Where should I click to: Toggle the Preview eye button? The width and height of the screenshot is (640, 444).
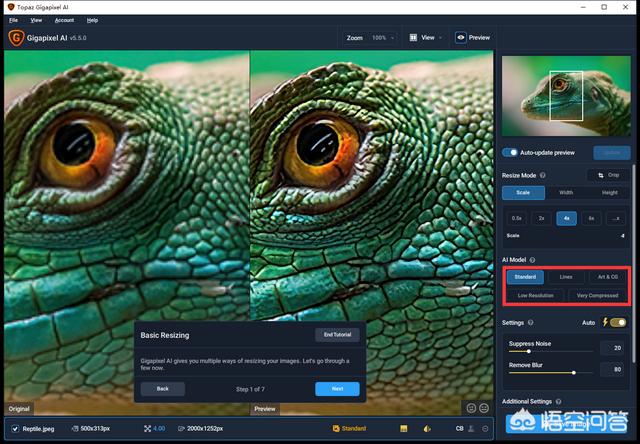point(461,38)
